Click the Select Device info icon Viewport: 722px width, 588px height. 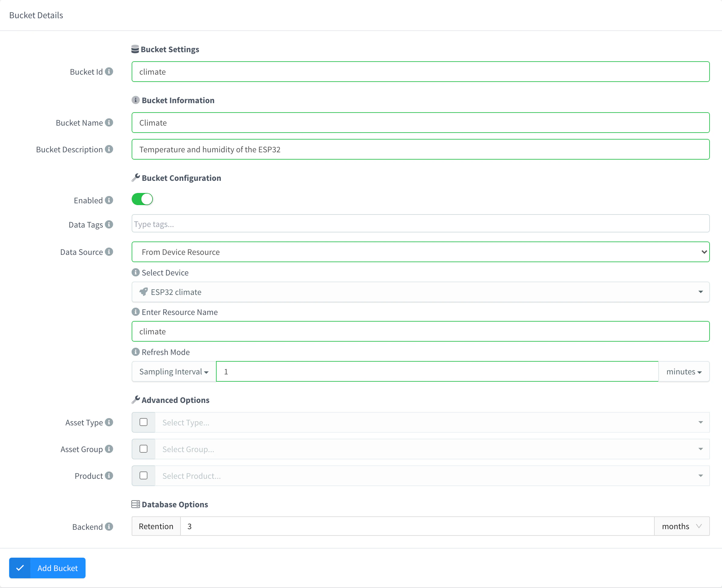[136, 272]
